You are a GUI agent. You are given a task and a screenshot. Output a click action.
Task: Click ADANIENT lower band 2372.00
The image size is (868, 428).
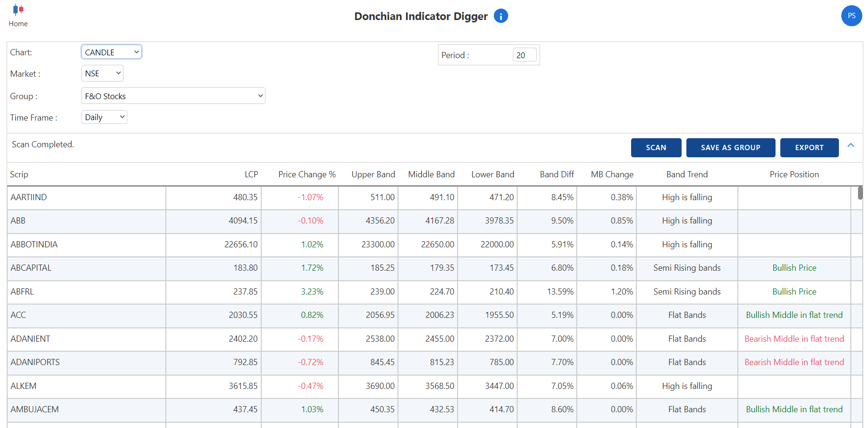499,339
